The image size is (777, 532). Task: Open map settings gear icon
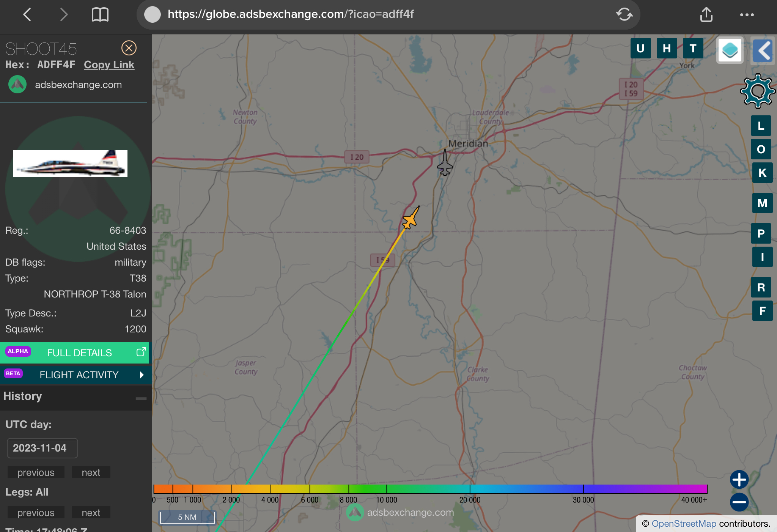[757, 91]
